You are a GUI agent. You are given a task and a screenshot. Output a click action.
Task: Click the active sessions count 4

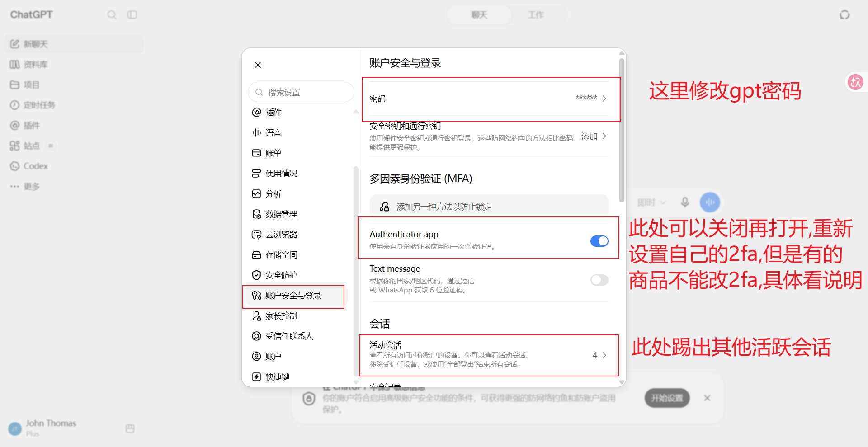point(595,356)
